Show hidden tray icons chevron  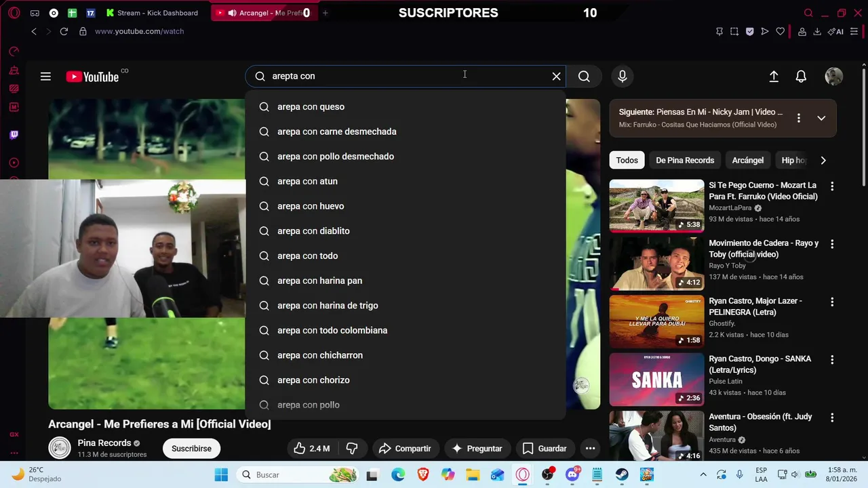(703, 474)
